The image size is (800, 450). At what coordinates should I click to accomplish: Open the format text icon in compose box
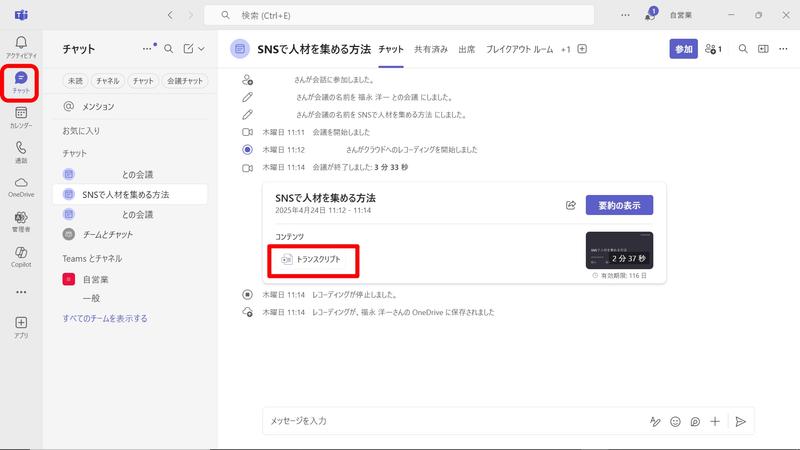tap(655, 421)
